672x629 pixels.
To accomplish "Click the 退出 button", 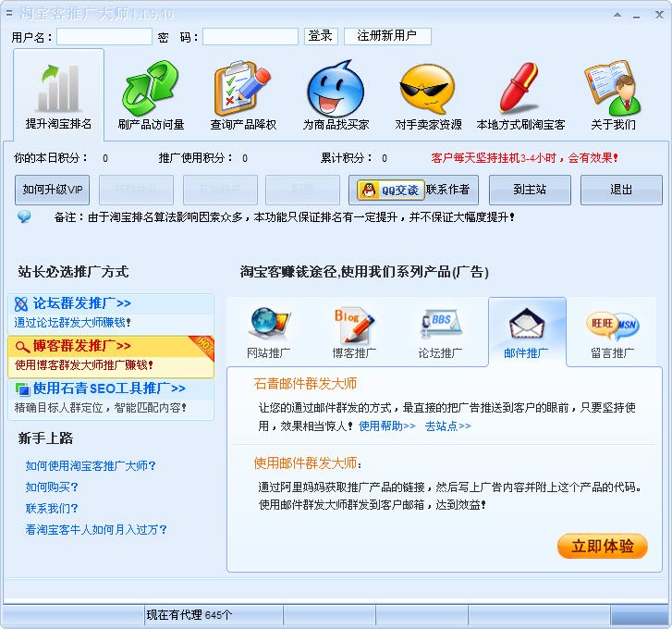I will tap(621, 190).
